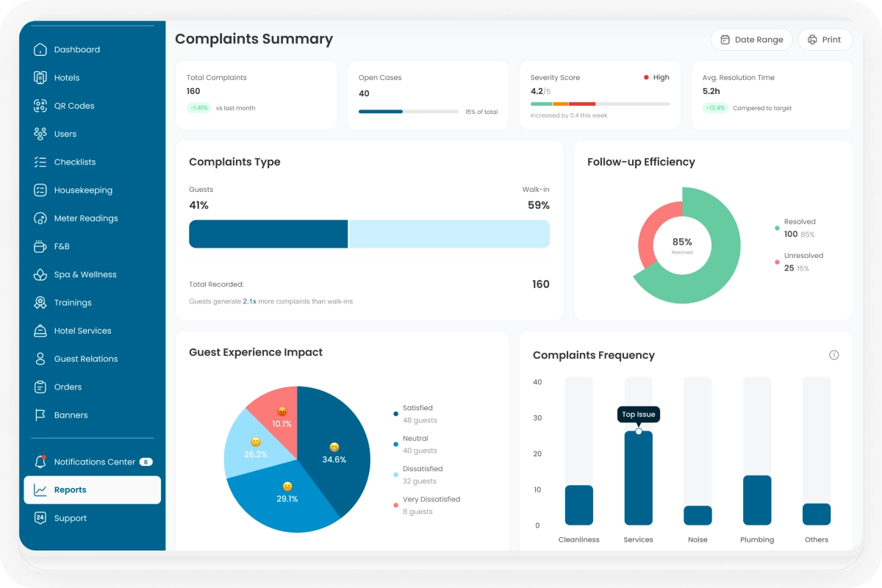Screen dimensions: 882x588
Task: Click the 2.1x link in Complaints Type
Action: (x=250, y=301)
